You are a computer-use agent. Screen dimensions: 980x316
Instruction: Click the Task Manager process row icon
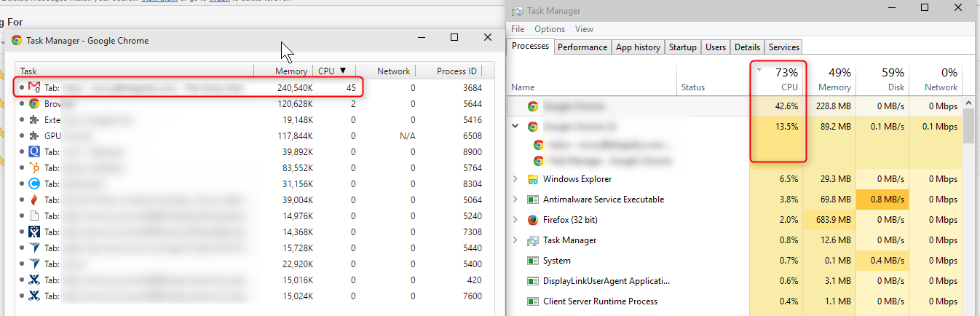click(x=532, y=240)
